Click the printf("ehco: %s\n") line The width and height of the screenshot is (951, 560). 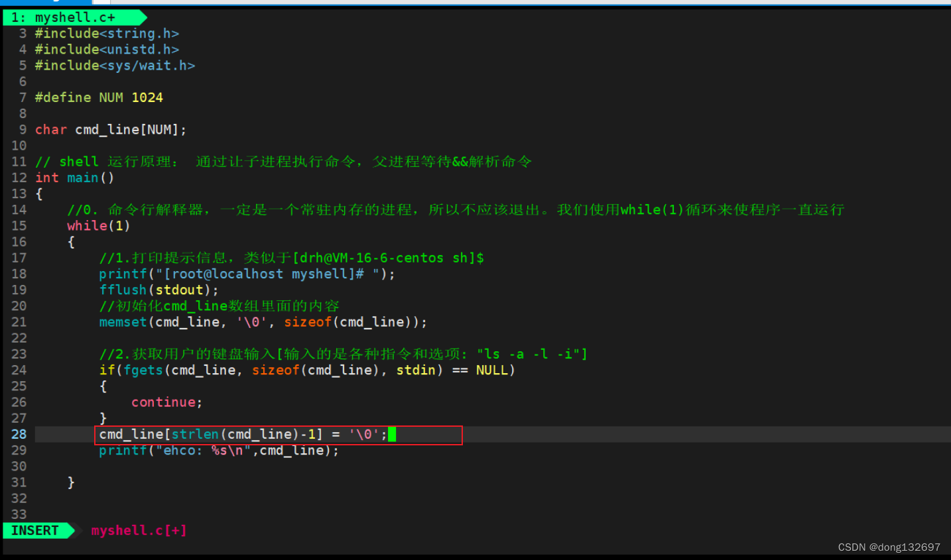tap(219, 451)
